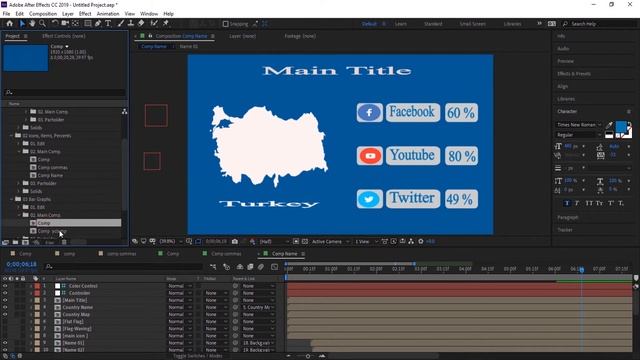This screenshot has width=640, height=360.
Task: Click the Draft 3D icon in timeline
Action: tap(227, 267)
